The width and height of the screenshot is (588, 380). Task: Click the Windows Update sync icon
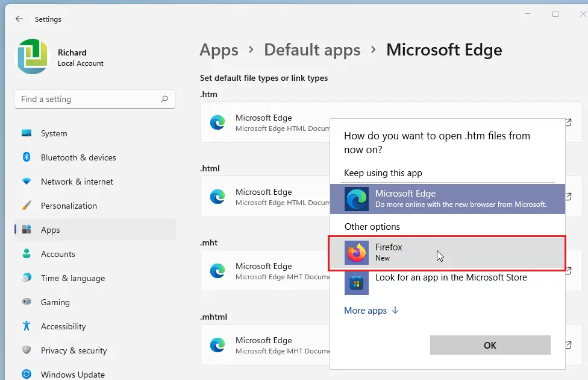(x=27, y=374)
